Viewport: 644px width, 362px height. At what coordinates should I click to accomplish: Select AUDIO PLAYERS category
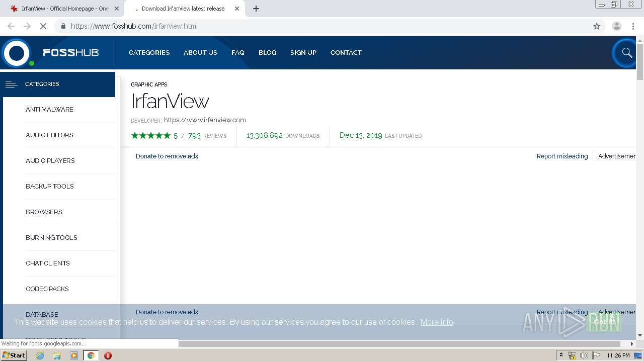point(50,160)
